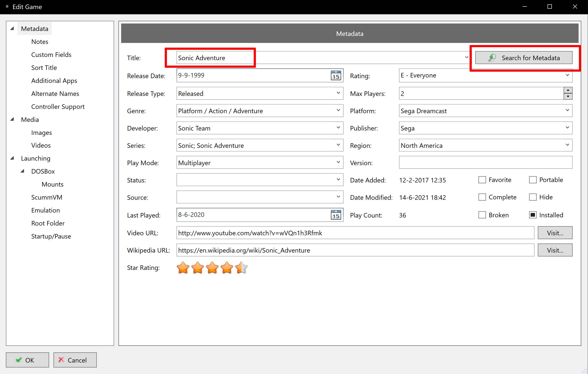Select ScummVM in the tree
Image resolution: width=588 pixels, height=374 pixels.
[47, 197]
